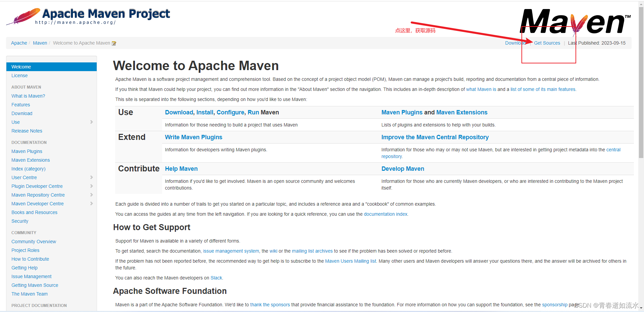This screenshot has height=312, width=644.
Task: Open What is Maven? sidebar item
Action: coord(28,96)
